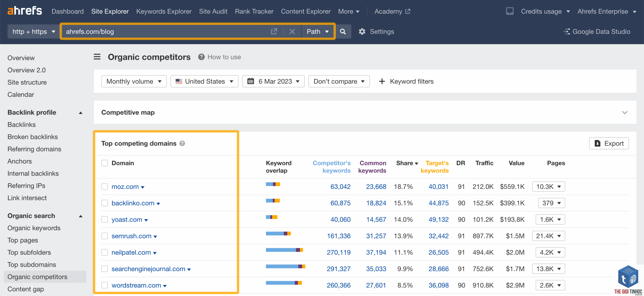This screenshot has height=296, width=644.
Task: Sort by Traffic column header
Action: pyautogui.click(x=484, y=163)
